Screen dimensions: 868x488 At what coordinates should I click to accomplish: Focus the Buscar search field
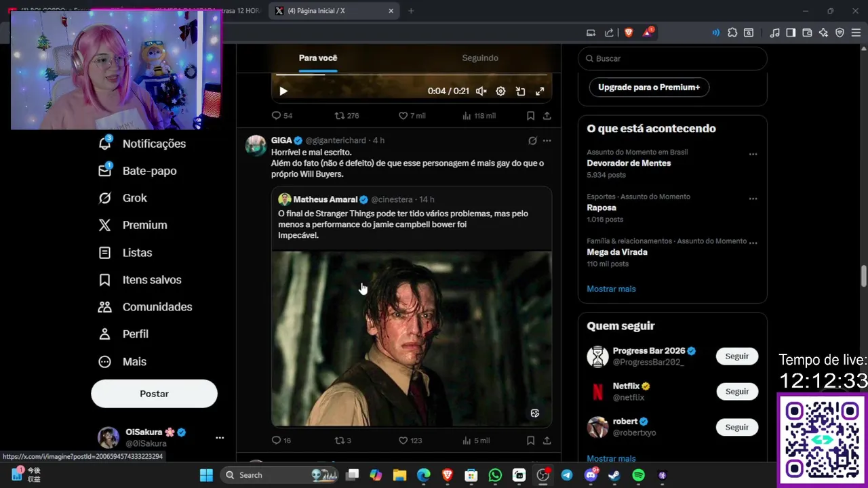point(673,58)
